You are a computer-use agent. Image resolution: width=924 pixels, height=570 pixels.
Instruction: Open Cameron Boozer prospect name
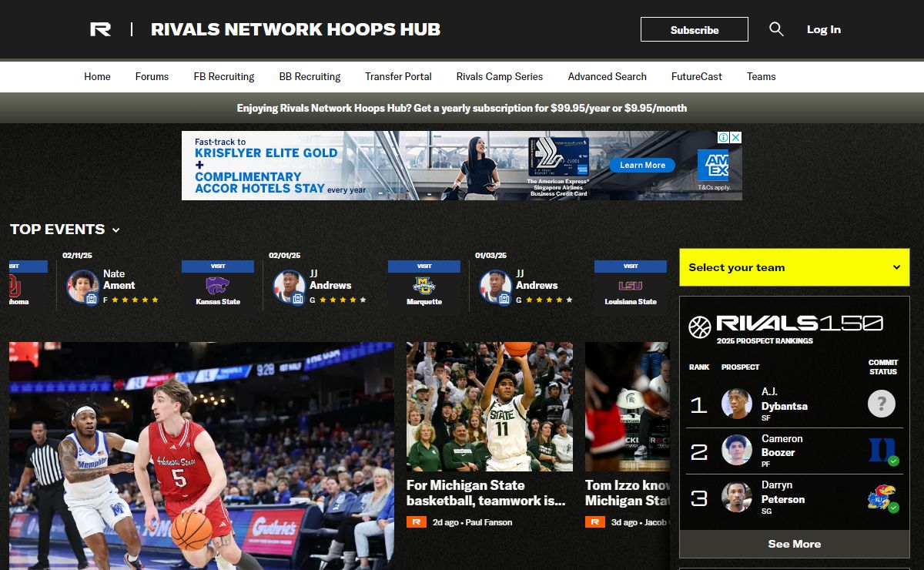pyautogui.click(x=782, y=445)
